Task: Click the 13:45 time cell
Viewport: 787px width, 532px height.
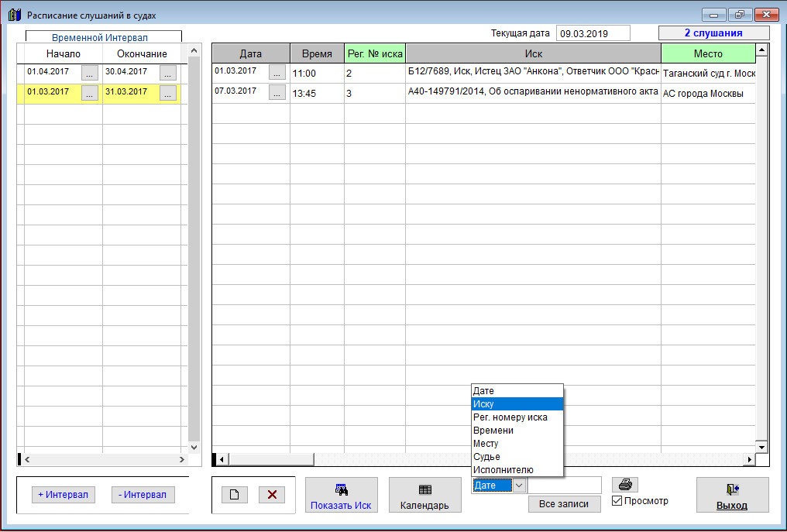Action: tap(318, 94)
